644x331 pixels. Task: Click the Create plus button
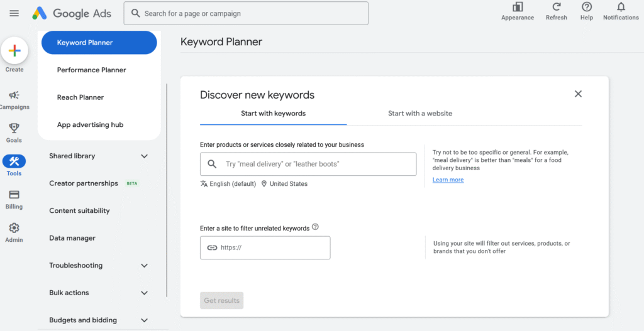(14, 51)
